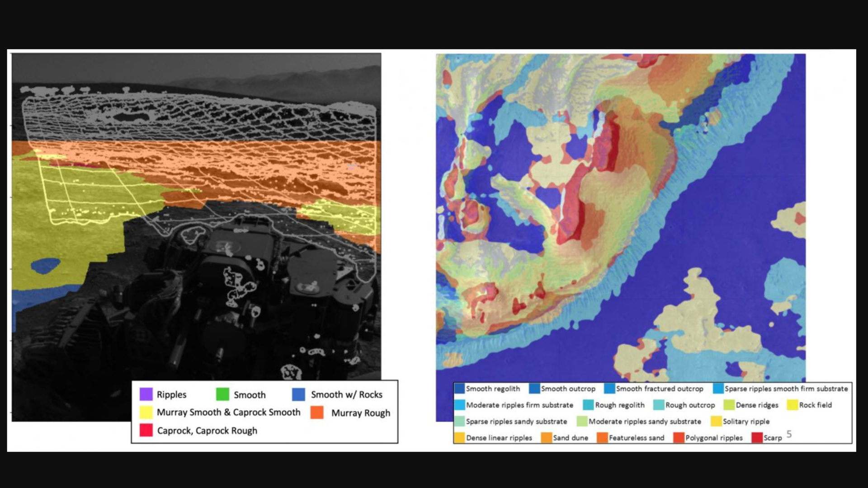Click the Polygonal ripples color swatch

679,437
